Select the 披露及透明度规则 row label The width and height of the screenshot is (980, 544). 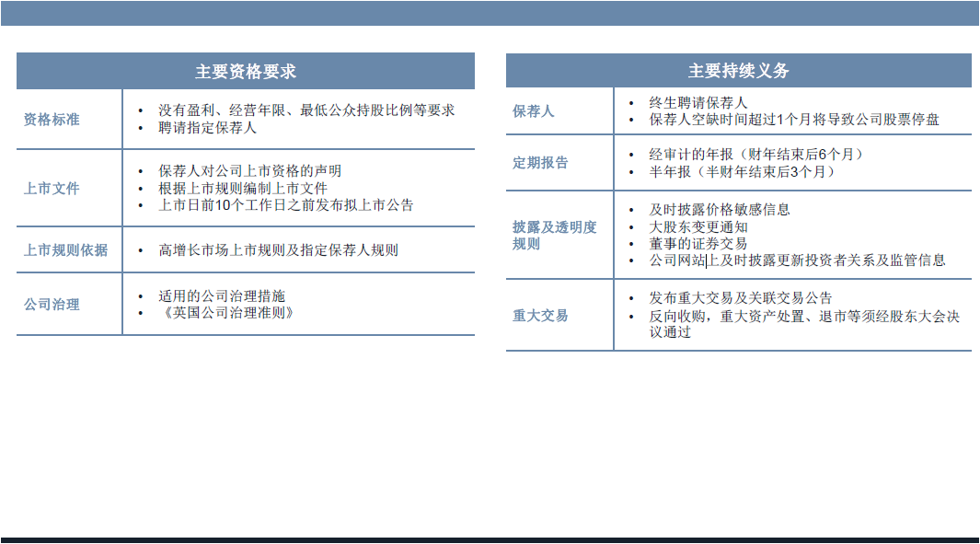tap(554, 235)
